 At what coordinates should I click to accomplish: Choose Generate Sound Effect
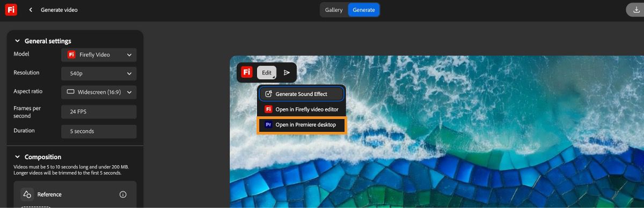[x=302, y=94]
